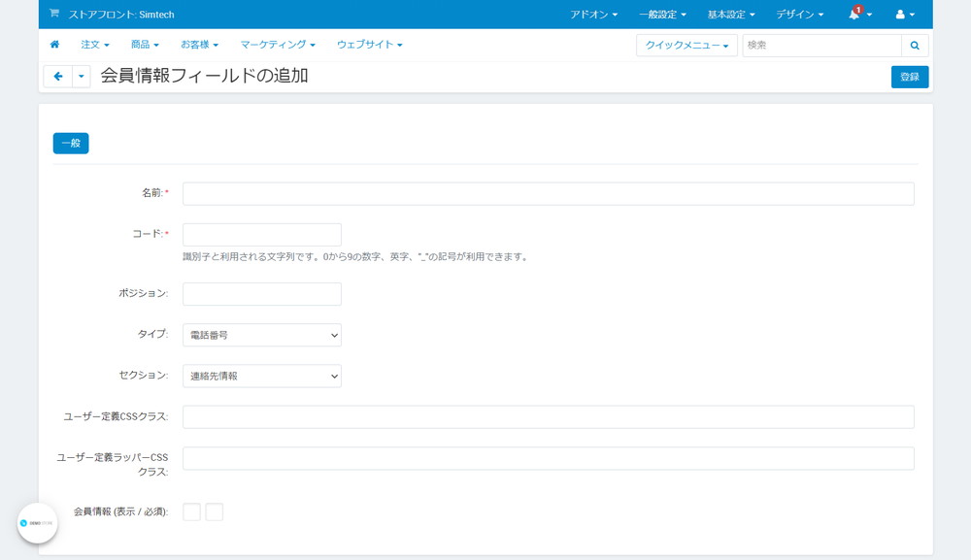Viewport: 971px width, 560px height.
Task: Expand the お客様 menu
Action: pos(199,45)
